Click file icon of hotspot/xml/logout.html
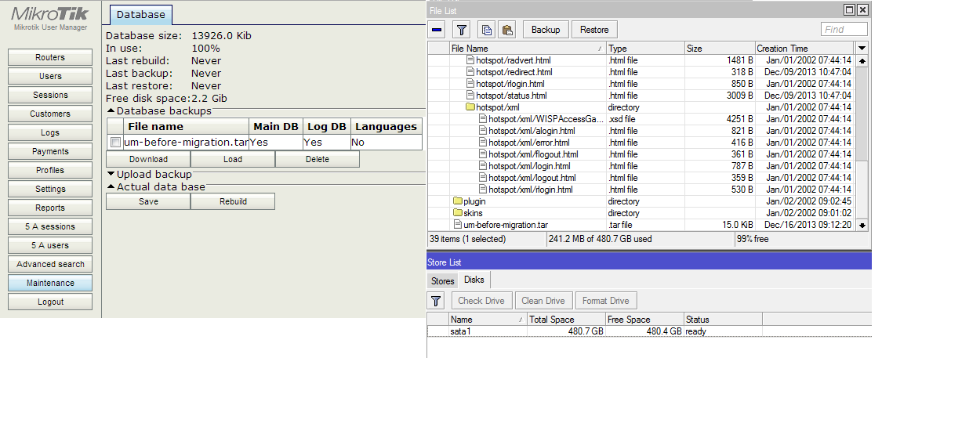This screenshot has width=980, height=423. [x=483, y=178]
